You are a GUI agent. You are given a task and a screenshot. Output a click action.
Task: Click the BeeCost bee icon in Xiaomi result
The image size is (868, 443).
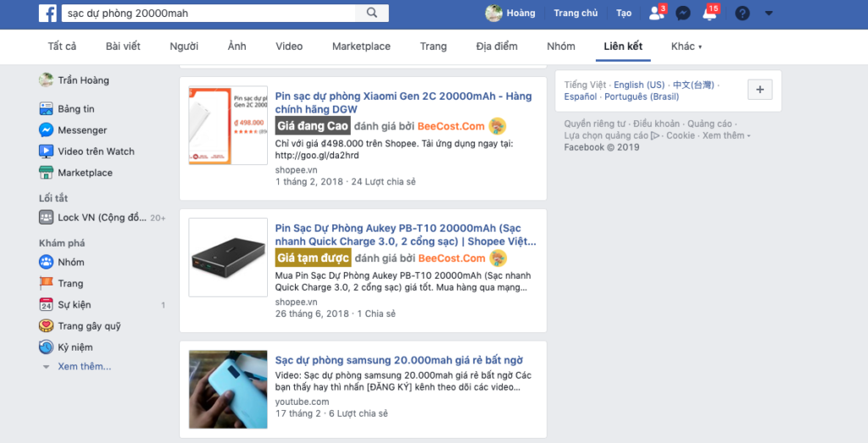[498, 126]
